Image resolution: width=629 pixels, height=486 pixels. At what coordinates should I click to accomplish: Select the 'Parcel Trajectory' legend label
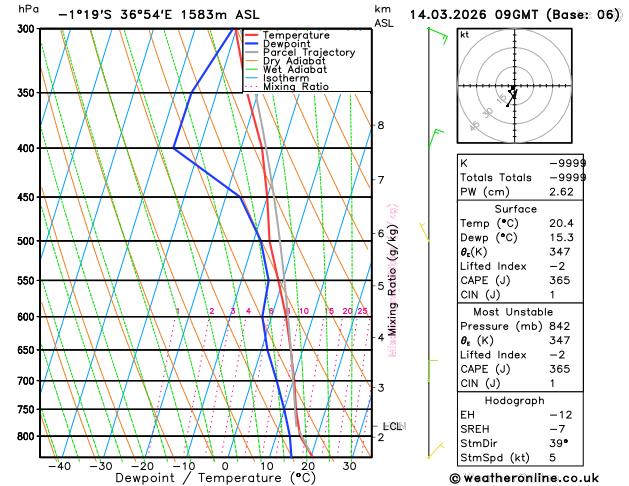309,53
